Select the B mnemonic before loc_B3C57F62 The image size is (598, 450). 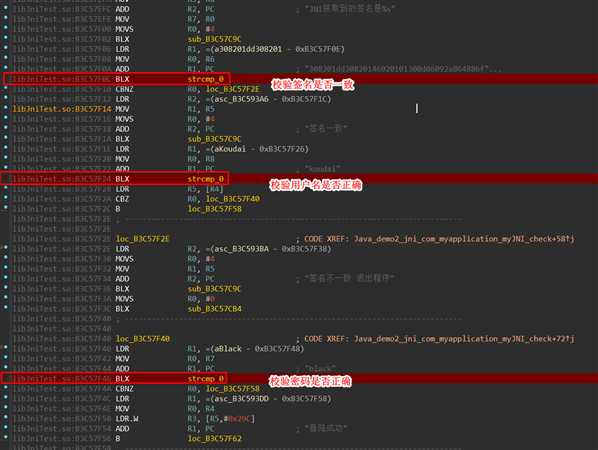pyautogui.click(x=118, y=439)
